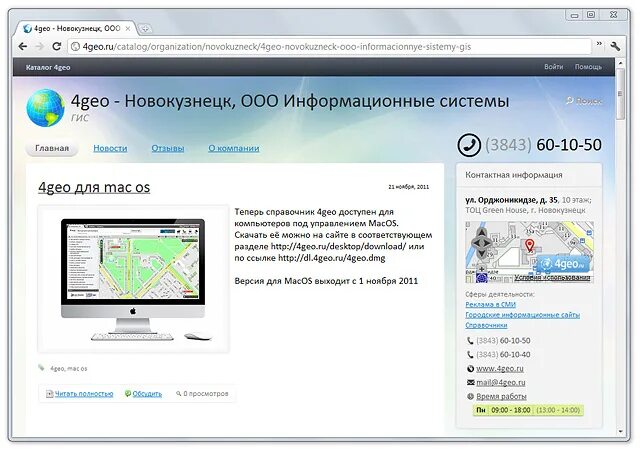Open Городские информационные сайты link
The width and height of the screenshot is (640, 450).
coord(522,315)
